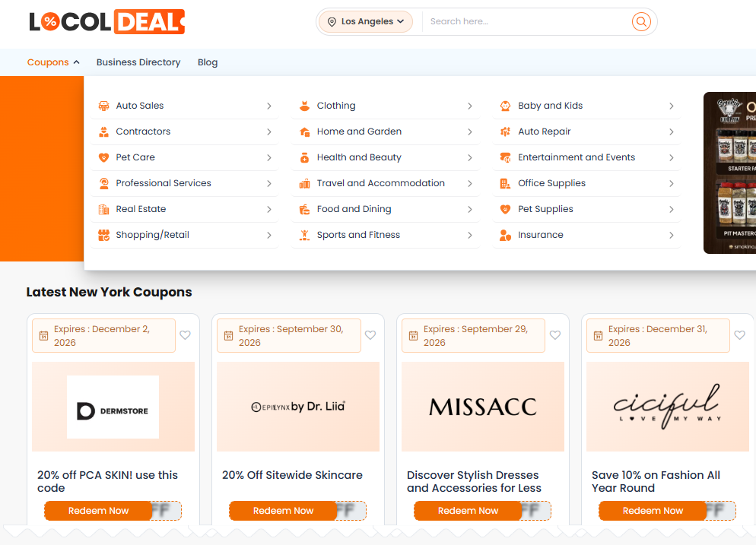Click the calendar icon on Epilynx coupon
The height and width of the screenshot is (545, 756).
pos(228,335)
